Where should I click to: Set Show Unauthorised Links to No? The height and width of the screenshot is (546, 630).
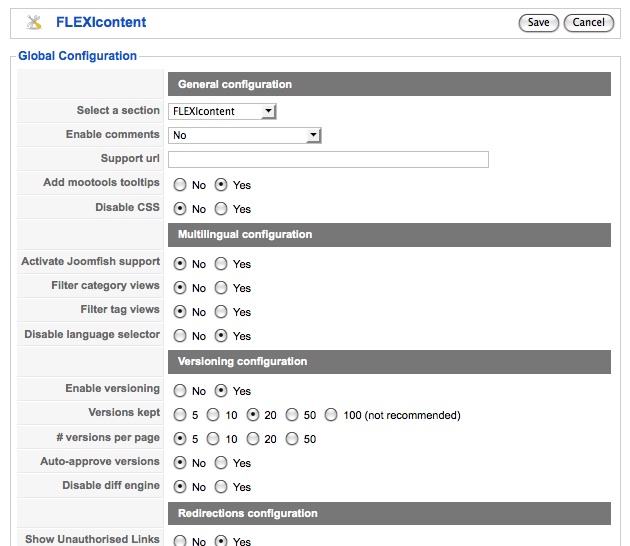click(180, 541)
